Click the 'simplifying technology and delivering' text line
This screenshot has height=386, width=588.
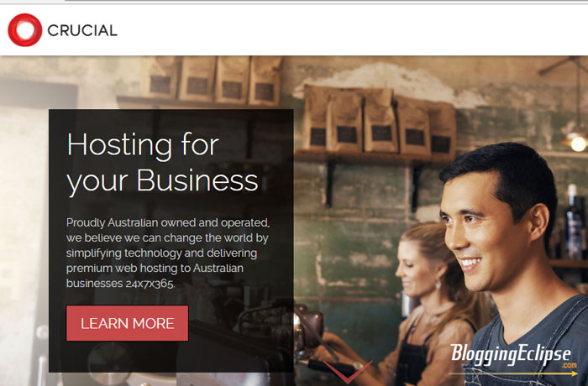pyautogui.click(x=161, y=253)
